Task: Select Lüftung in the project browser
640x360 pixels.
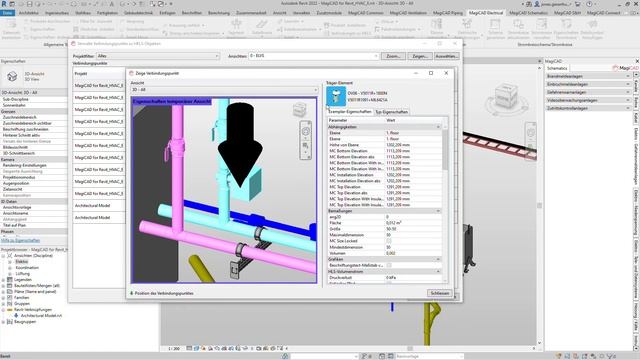Action: pos(23,273)
